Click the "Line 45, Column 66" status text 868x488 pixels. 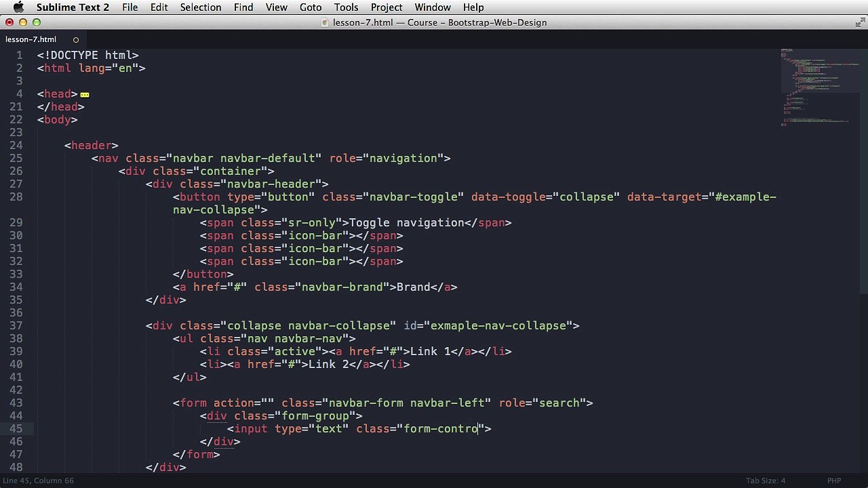coord(38,481)
